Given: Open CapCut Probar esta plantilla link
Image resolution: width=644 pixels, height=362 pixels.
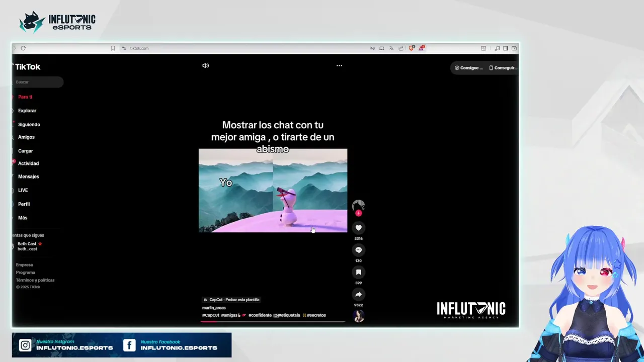Looking at the screenshot, I should coord(231,300).
